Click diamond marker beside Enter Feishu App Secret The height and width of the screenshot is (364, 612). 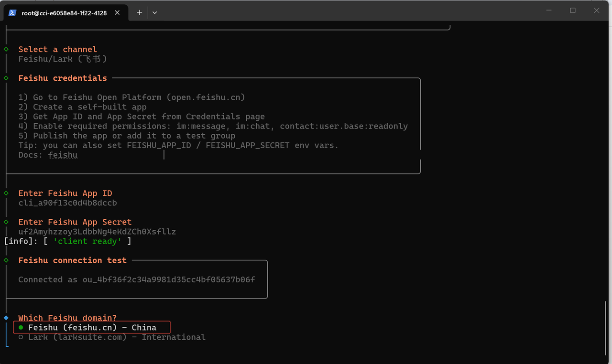6,222
